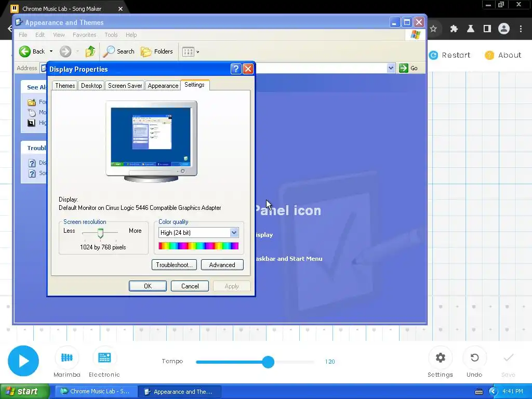
Task: Click the keyboard icon in system tray
Action: pos(478,392)
